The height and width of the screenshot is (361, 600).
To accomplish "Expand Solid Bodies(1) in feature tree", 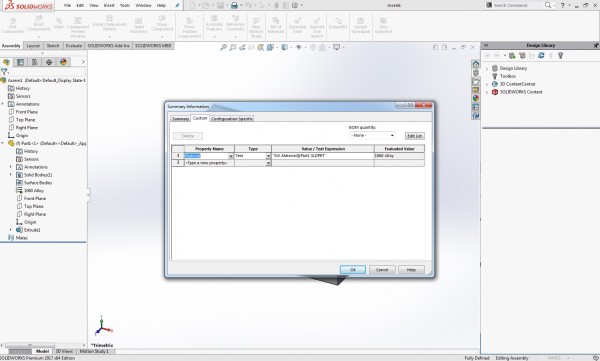I will coord(11,175).
